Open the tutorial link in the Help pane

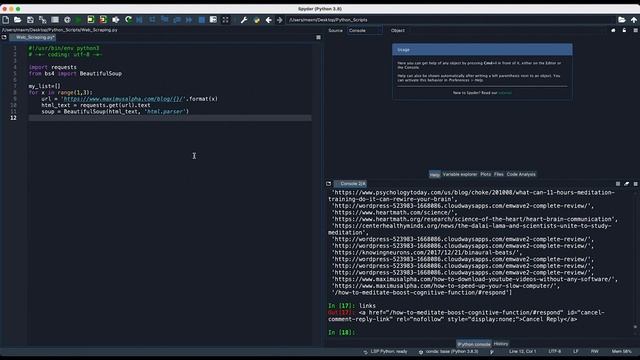coord(505,93)
